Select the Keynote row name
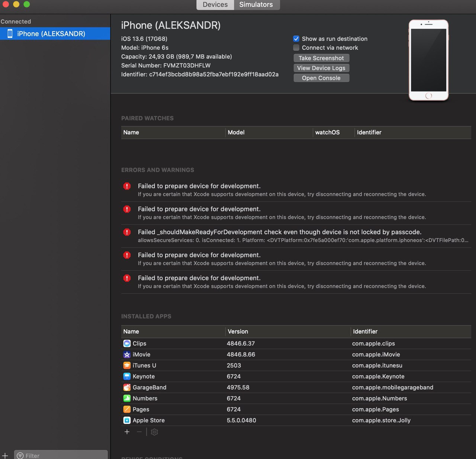This screenshot has height=459, width=476. click(x=144, y=376)
